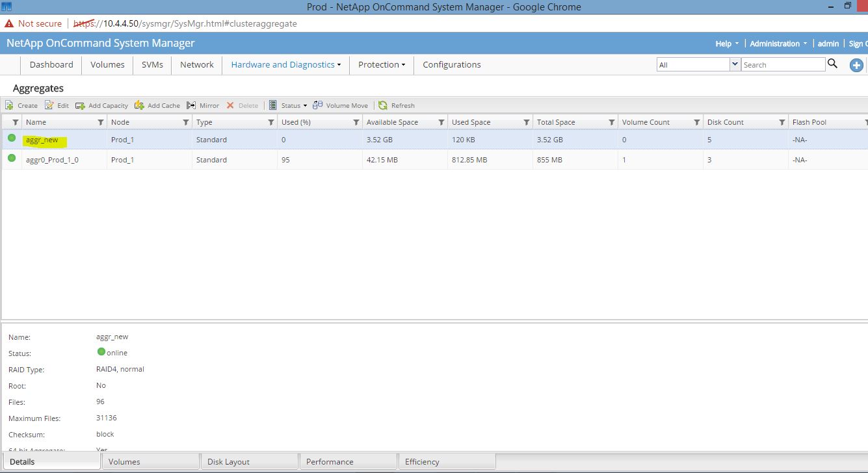Click the Volume Move icon
The width and height of the screenshot is (868, 473).
318,105
